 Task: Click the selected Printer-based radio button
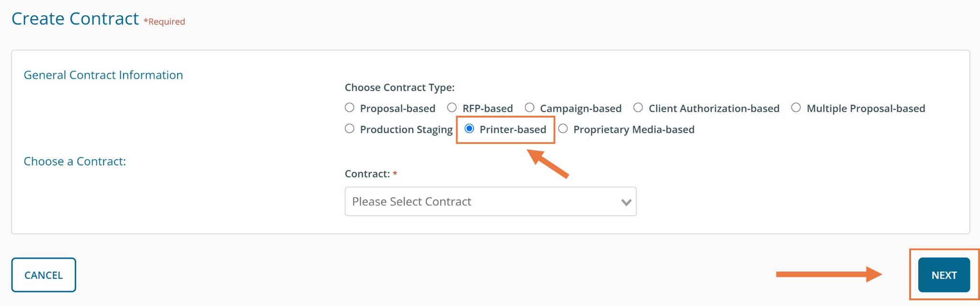click(469, 129)
